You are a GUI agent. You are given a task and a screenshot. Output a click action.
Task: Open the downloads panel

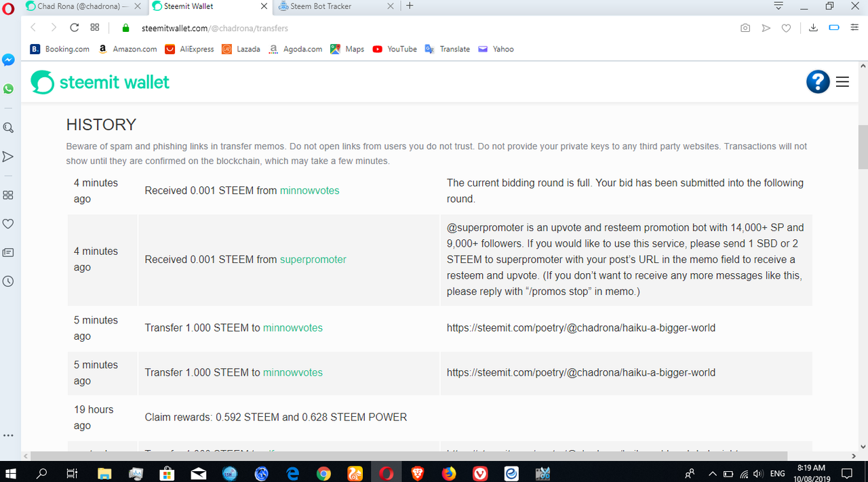pos(814,28)
